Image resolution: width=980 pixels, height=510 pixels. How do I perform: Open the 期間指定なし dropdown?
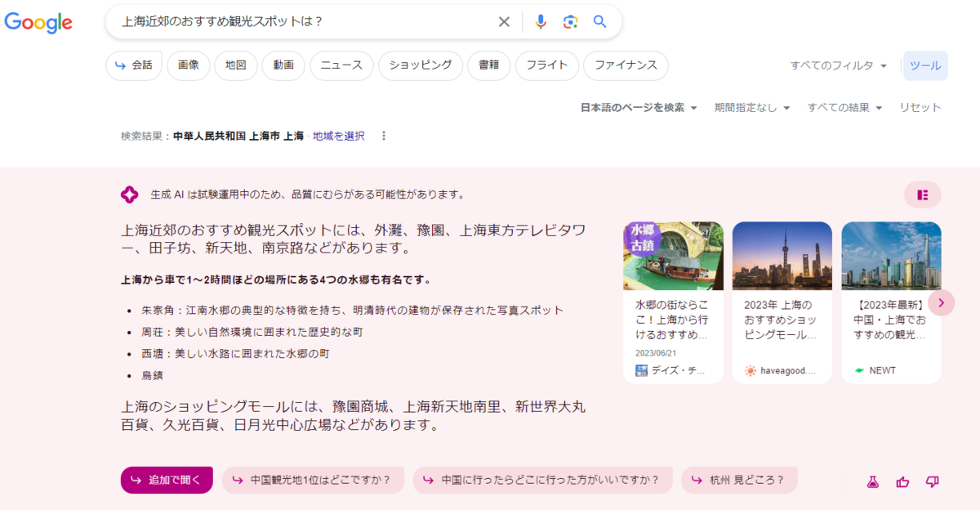(752, 107)
